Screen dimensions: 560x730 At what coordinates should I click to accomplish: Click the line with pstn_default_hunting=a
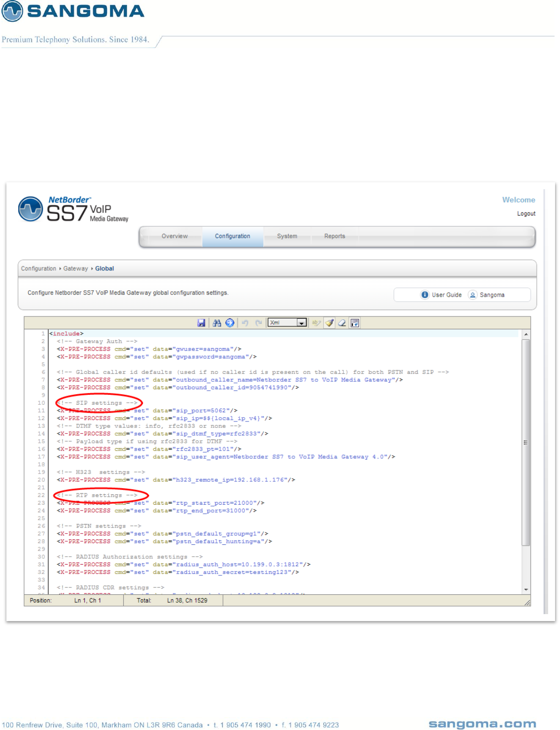click(164, 541)
